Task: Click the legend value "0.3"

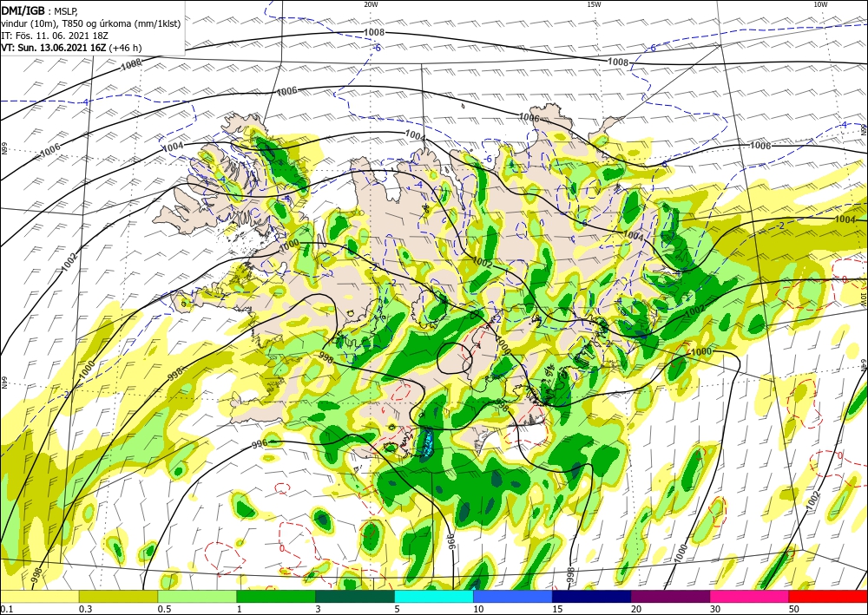Action: pos(85,609)
